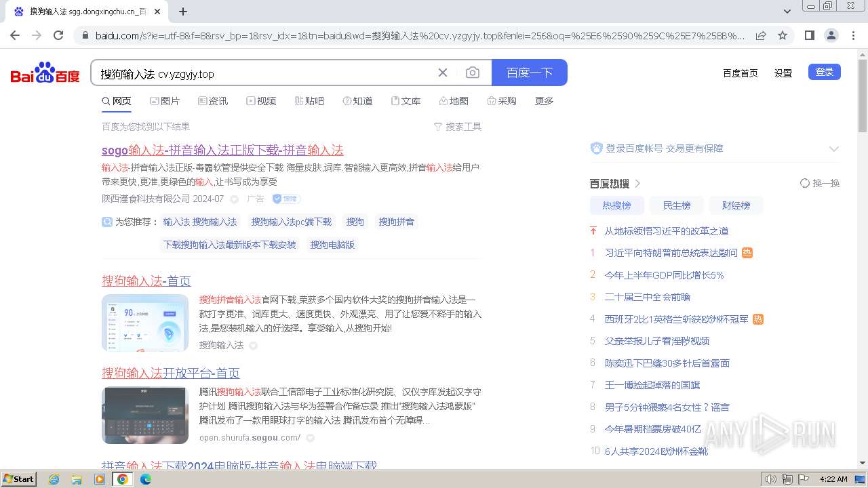
Task: Expand arrow beside 搜狗输入法 source
Action: click(x=253, y=346)
